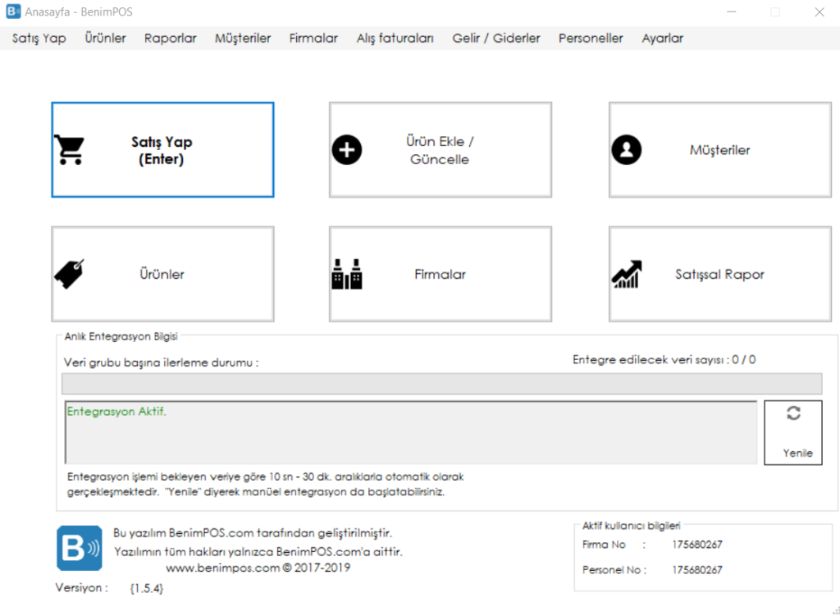Screen dimensions: 840x616
Task: Open the Müşteriler menu in the menu bar
Action: pyautogui.click(x=243, y=38)
